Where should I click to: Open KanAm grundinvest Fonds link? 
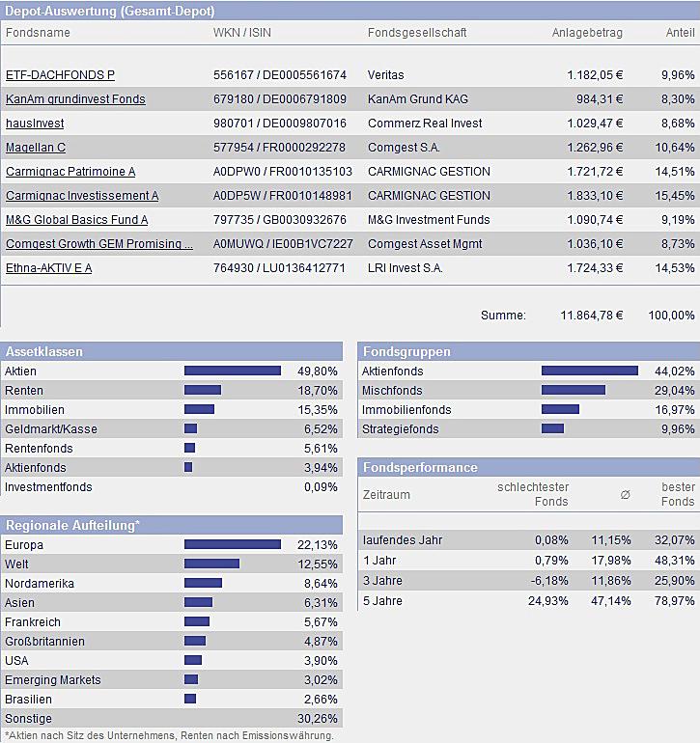(x=75, y=99)
